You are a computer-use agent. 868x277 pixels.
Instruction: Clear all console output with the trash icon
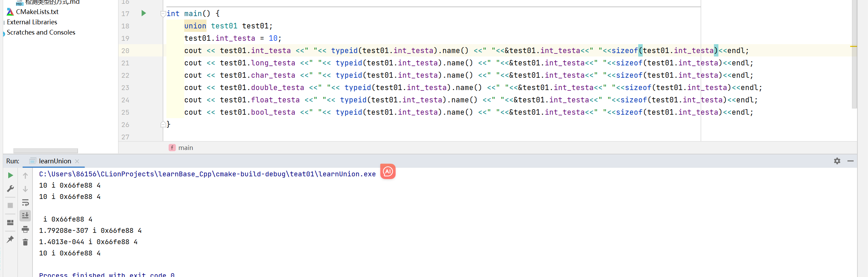pyautogui.click(x=25, y=242)
